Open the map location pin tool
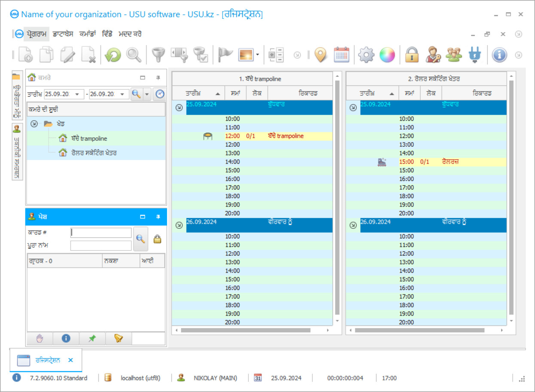The height and width of the screenshot is (392, 535). (x=321, y=55)
